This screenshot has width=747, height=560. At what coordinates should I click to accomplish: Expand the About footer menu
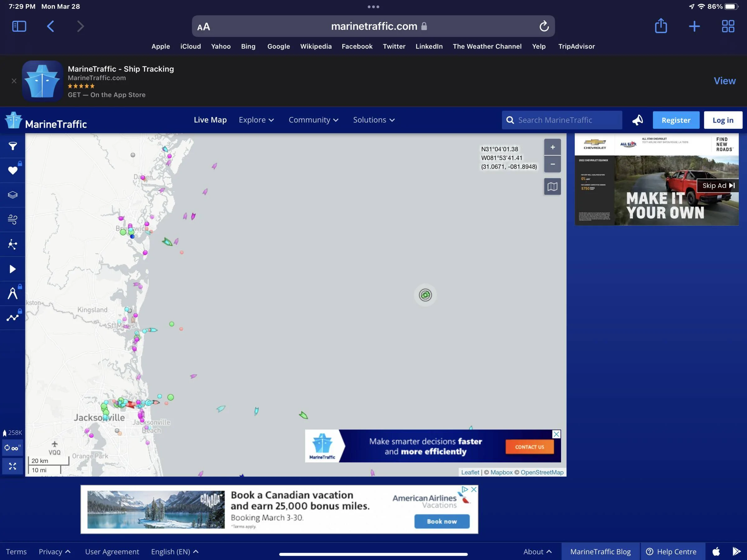click(537, 552)
